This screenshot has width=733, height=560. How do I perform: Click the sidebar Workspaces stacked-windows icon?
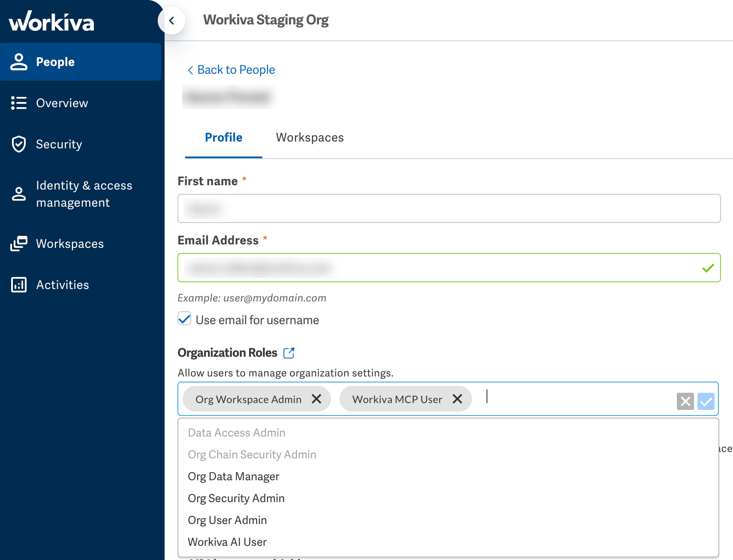18,244
